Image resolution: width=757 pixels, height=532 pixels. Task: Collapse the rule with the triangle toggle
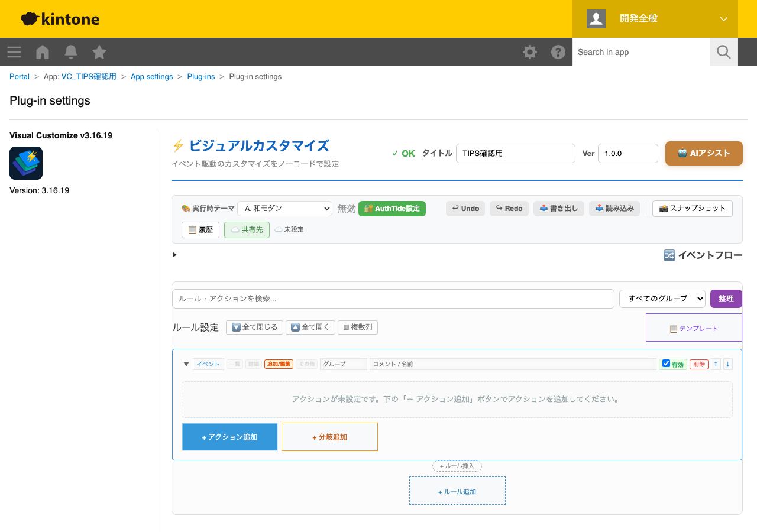point(186,364)
